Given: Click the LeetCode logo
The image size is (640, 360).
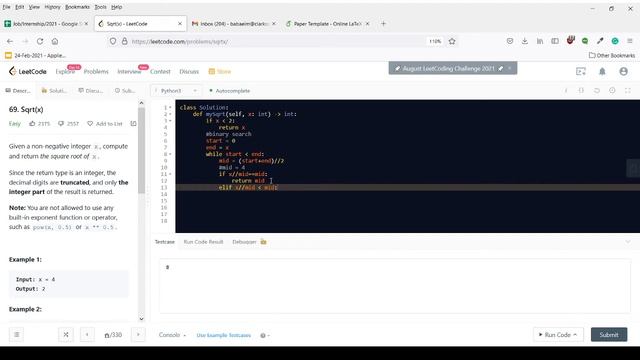Looking at the screenshot, I should [28, 71].
